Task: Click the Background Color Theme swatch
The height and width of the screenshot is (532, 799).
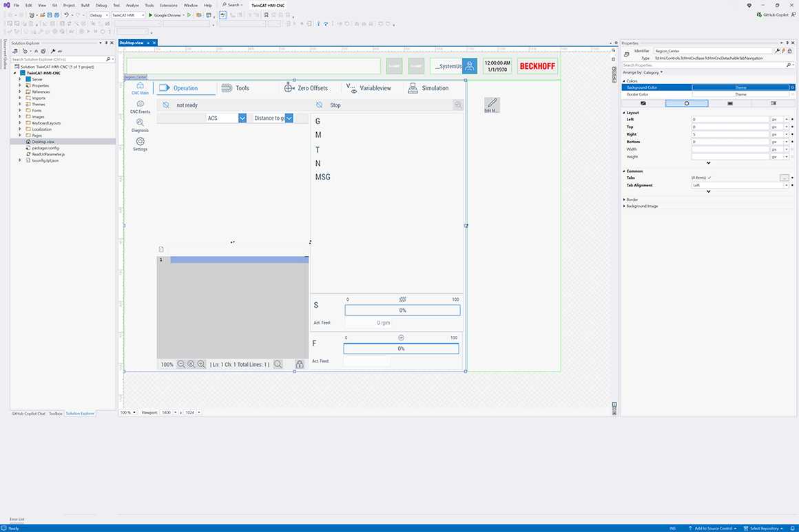Action: pos(740,87)
